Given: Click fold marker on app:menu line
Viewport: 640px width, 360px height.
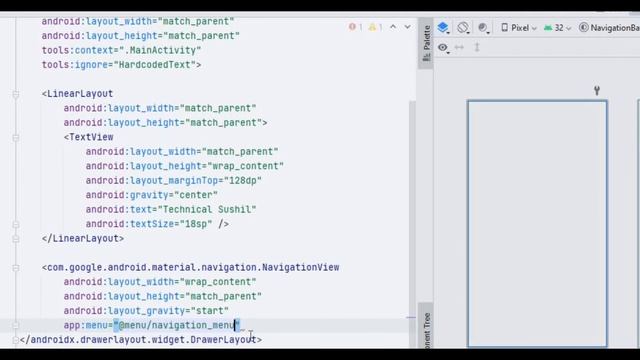Looking at the screenshot, I should [x=16, y=326].
